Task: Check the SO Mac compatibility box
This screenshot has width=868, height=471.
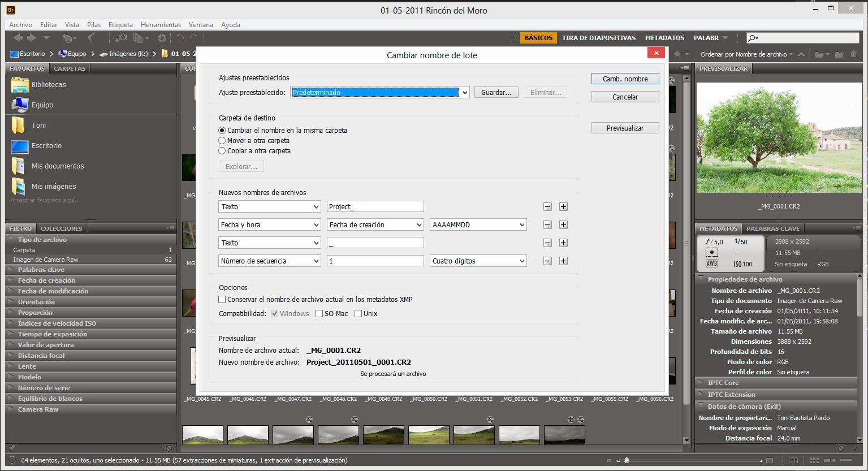Action: click(x=319, y=314)
